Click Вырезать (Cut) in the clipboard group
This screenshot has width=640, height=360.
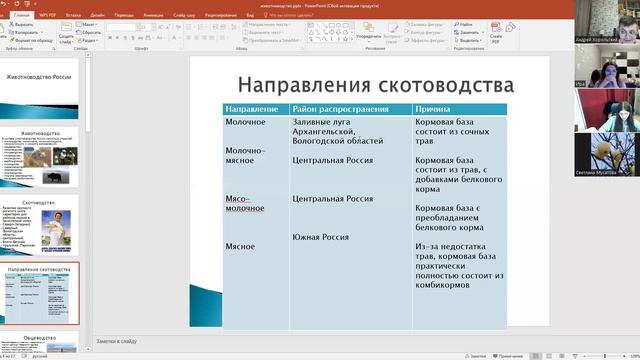[21, 24]
